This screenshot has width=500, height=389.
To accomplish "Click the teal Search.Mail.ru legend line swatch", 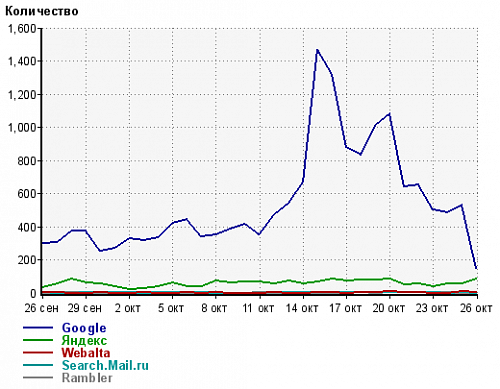I will tap(38, 365).
